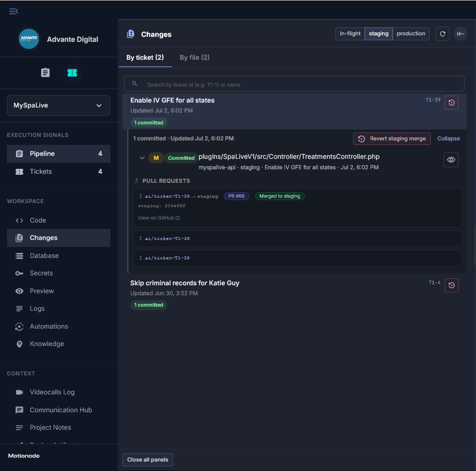Open the Database section
This screenshot has height=471, width=476.
(x=59, y=256)
